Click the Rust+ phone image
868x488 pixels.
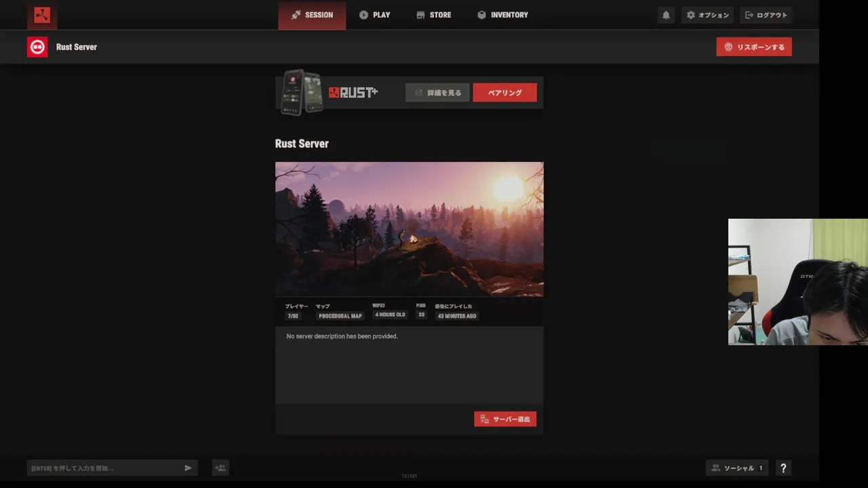(302, 92)
